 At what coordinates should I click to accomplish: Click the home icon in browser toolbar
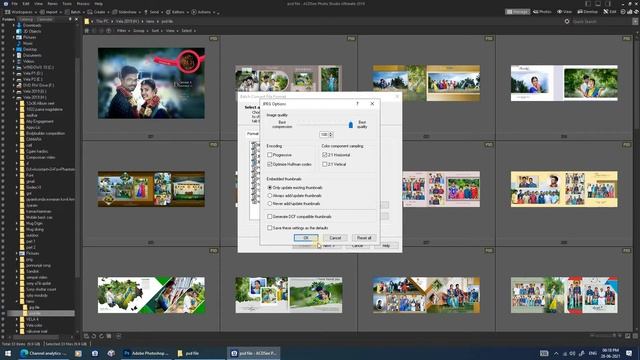(x=87, y=31)
